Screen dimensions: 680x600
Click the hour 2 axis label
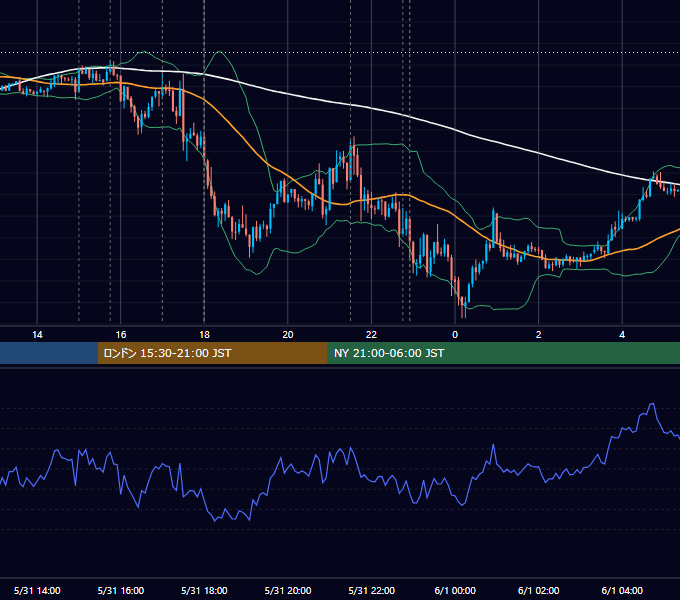pyautogui.click(x=539, y=335)
